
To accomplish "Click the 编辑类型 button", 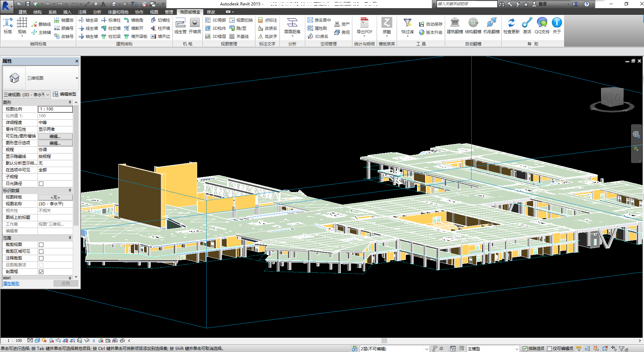I will pyautogui.click(x=65, y=94).
